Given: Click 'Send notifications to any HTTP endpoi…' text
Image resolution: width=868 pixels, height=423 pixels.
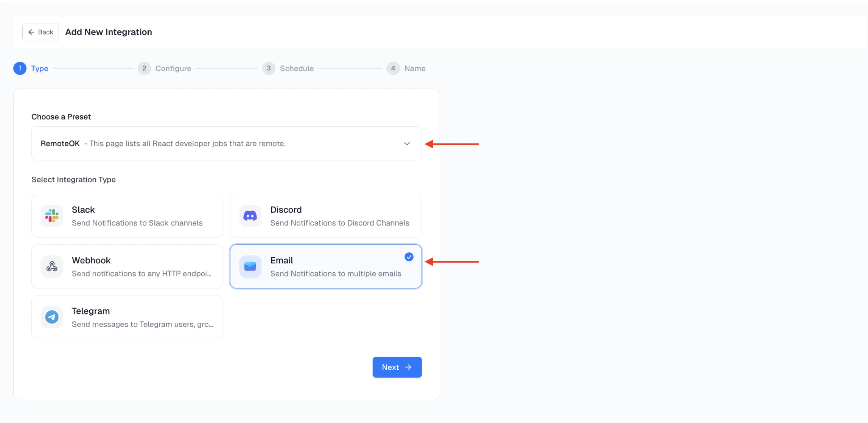Looking at the screenshot, I should [142, 274].
